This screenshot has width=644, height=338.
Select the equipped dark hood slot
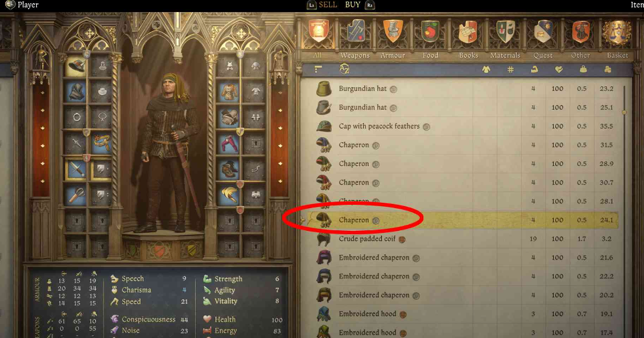click(76, 91)
